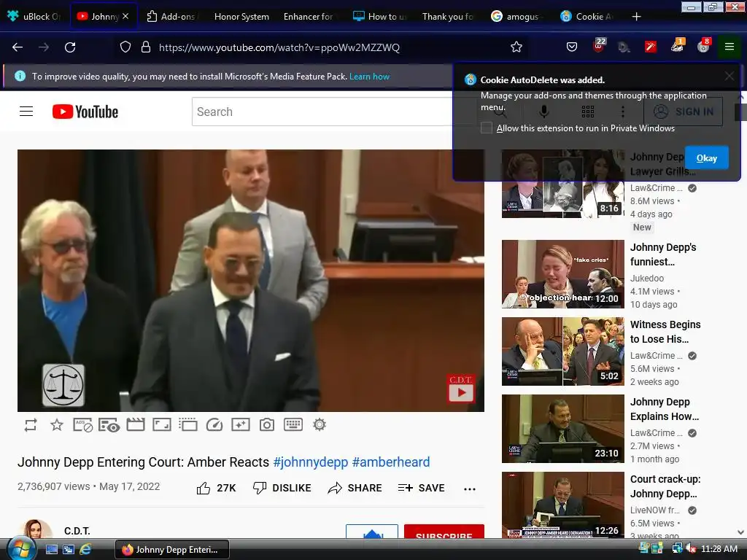Open keyboard shortcuts icon below video
747x560 pixels.
coord(293,424)
